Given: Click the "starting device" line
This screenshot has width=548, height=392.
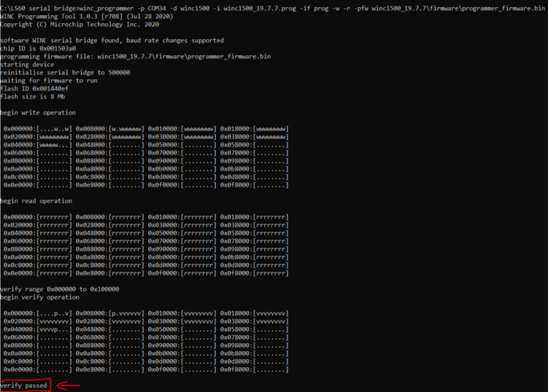Looking at the screenshot, I should (x=26, y=64).
